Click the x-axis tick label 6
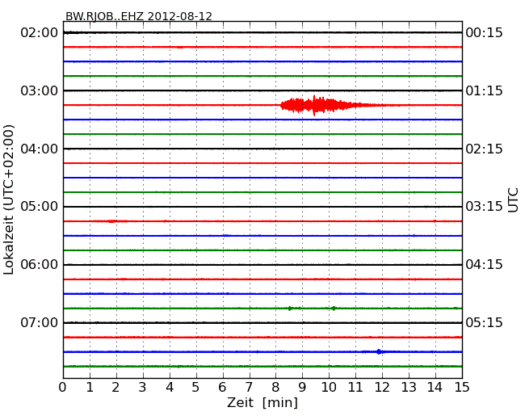 [x=222, y=387]
